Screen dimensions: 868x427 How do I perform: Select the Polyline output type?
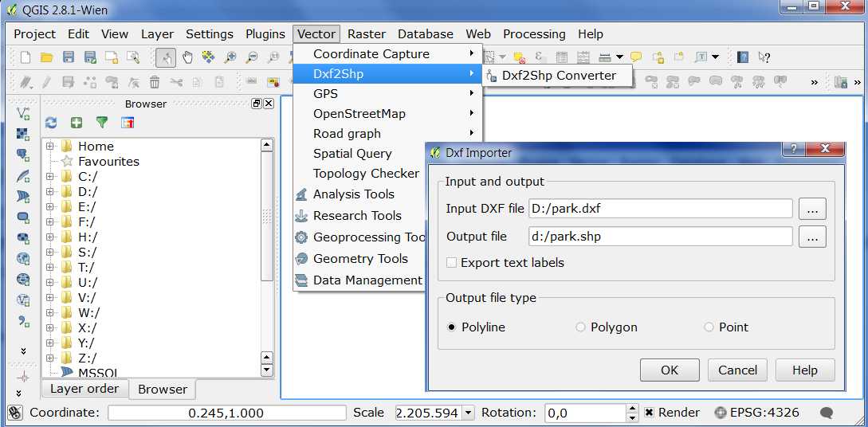pyautogui.click(x=452, y=327)
